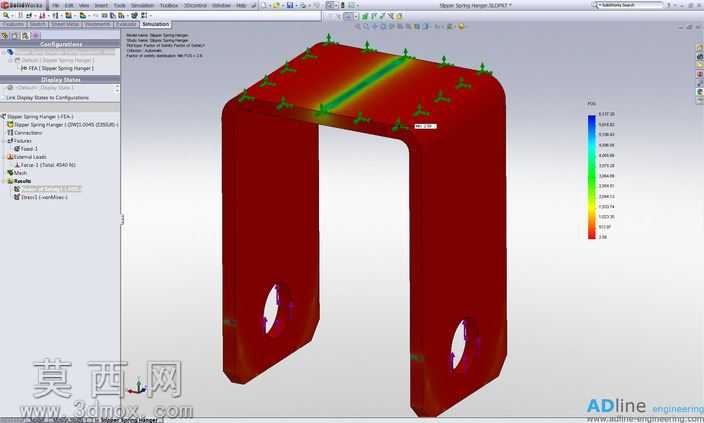Open the Edit menu
Screen dimensions: 704x423
pyautogui.click(x=70, y=5)
